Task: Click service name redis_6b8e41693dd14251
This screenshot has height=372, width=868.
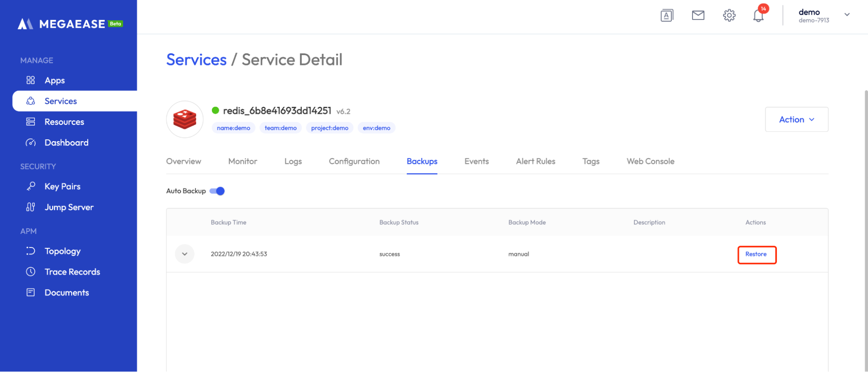Action: click(277, 111)
